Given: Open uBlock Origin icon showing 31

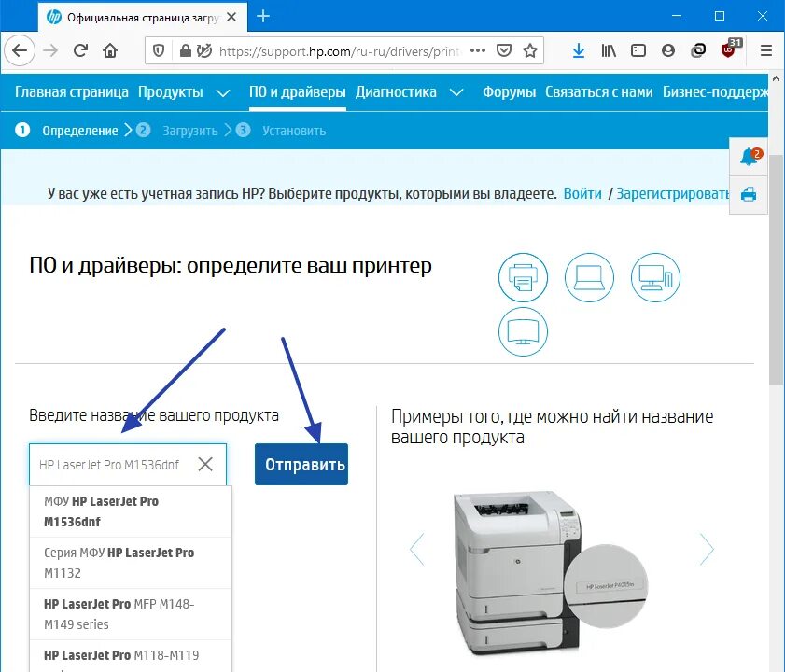Looking at the screenshot, I should (x=729, y=49).
